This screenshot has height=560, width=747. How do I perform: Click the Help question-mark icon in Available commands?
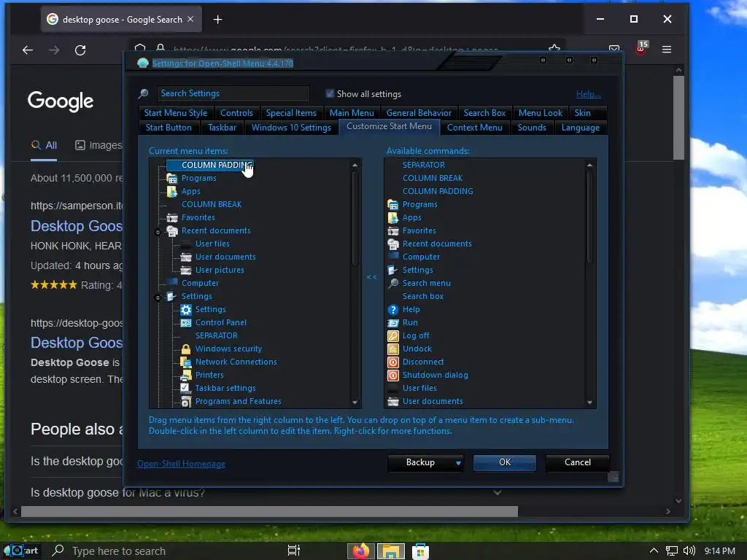point(393,309)
